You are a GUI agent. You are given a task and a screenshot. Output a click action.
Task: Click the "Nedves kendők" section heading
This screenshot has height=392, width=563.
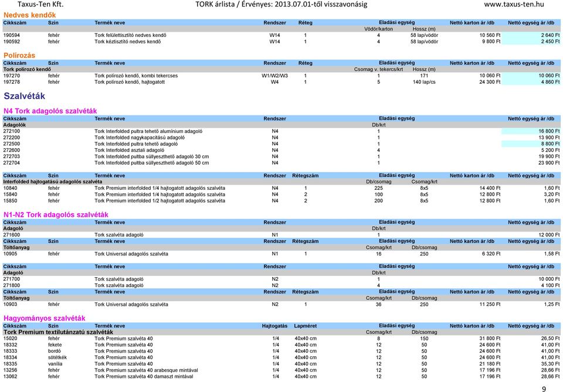[x=30, y=15]
